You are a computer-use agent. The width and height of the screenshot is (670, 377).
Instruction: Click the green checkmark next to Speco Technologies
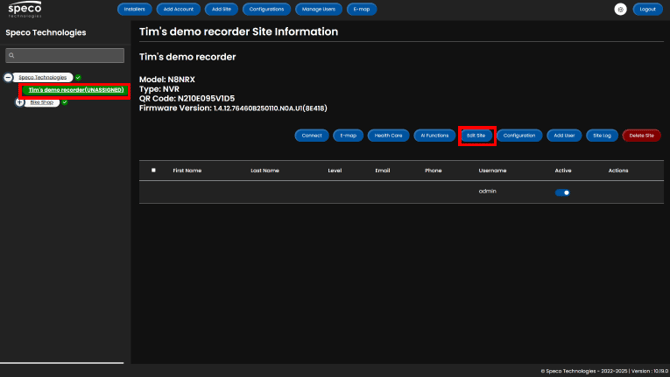point(78,77)
